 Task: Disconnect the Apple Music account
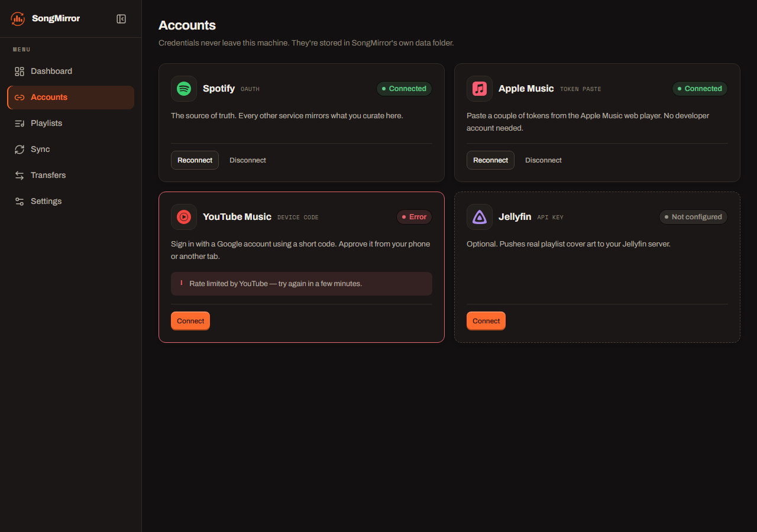pyautogui.click(x=544, y=160)
